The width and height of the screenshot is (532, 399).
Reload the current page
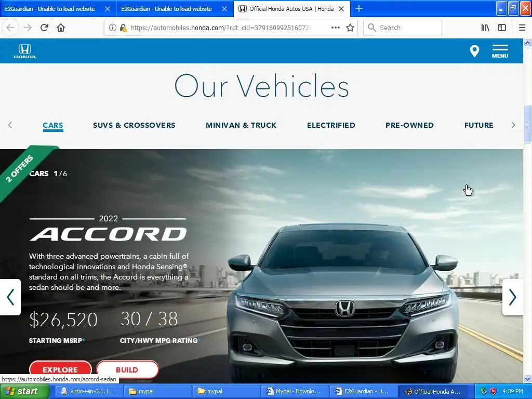click(45, 28)
